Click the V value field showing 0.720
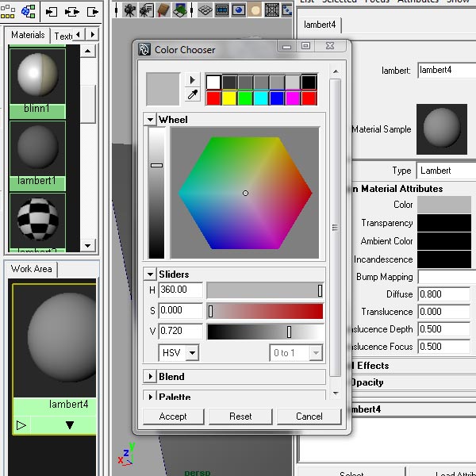Screen dimensions: 476x476 click(180, 331)
